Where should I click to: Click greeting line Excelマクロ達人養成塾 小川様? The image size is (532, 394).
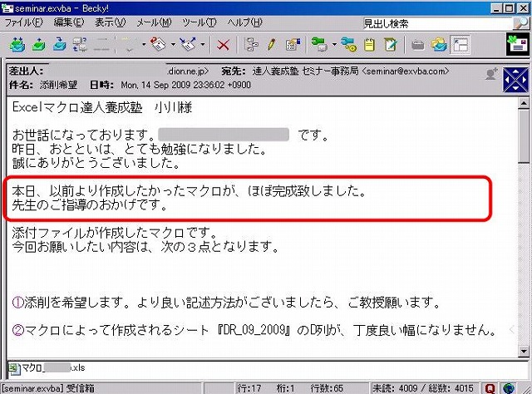point(102,107)
